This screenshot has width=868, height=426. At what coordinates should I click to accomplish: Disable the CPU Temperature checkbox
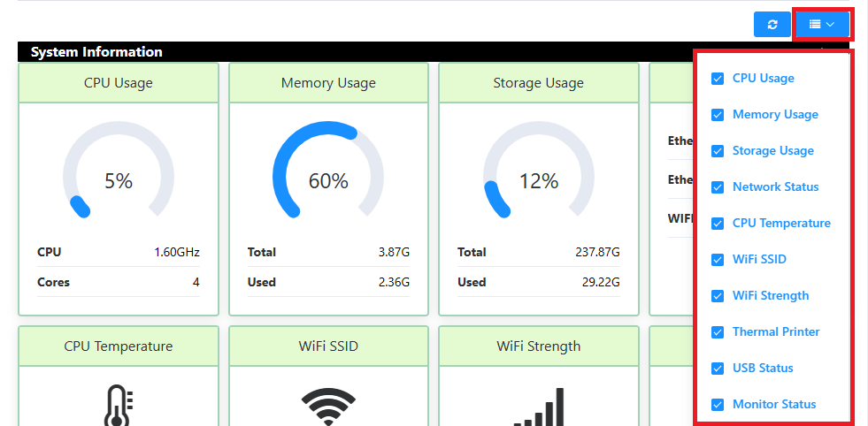(x=718, y=224)
